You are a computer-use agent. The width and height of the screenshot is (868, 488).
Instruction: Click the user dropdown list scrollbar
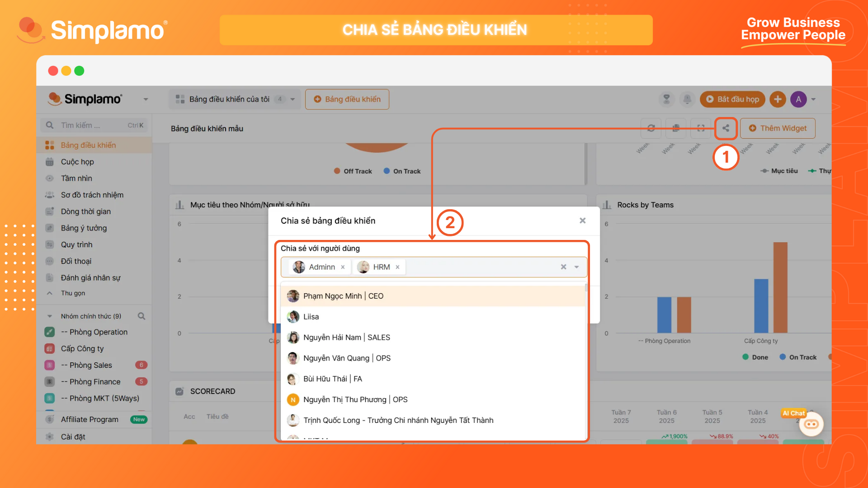point(586,288)
